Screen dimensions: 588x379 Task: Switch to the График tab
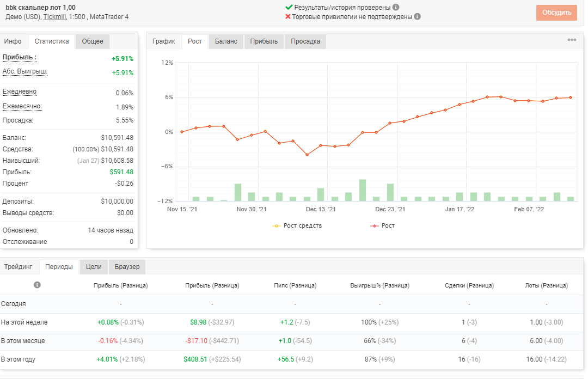pos(163,41)
